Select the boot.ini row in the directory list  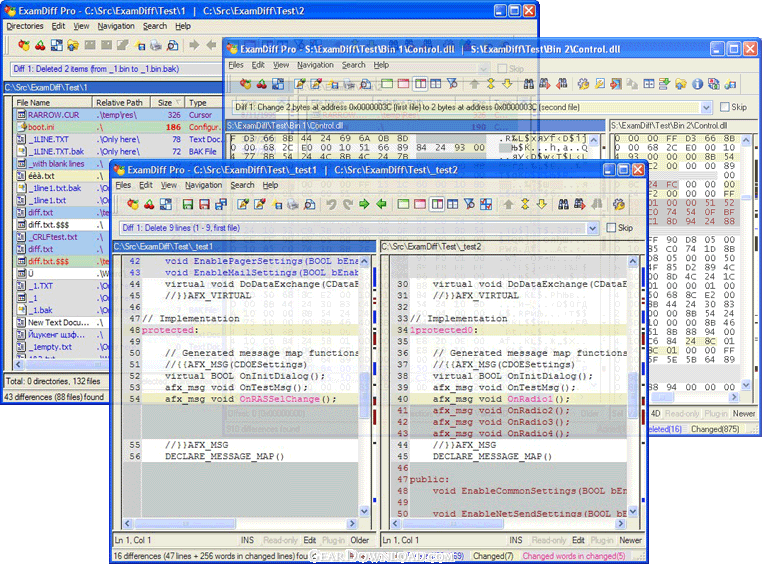click(x=118, y=127)
